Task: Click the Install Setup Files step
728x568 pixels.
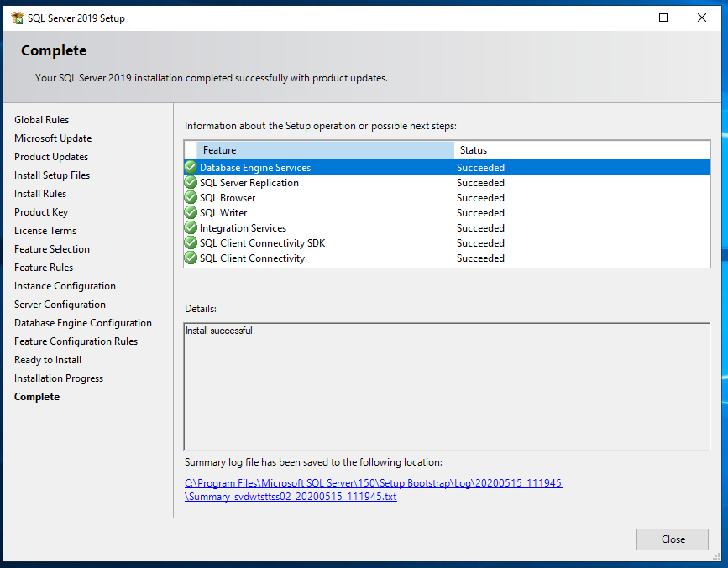Action: 52,175
